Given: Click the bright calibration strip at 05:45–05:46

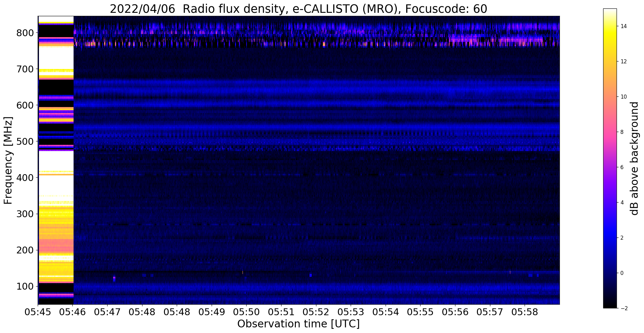Looking at the screenshot, I should coord(56,160).
